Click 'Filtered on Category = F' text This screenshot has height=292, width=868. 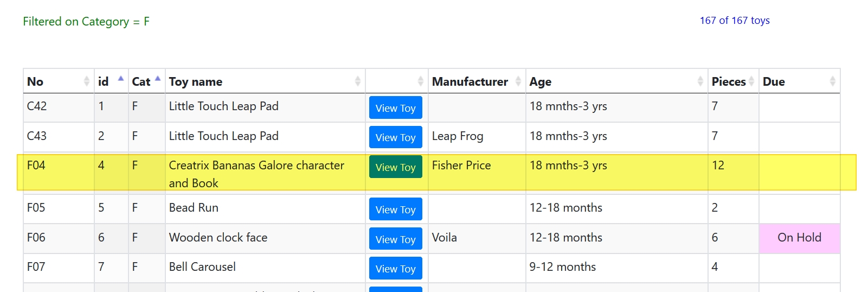click(86, 22)
